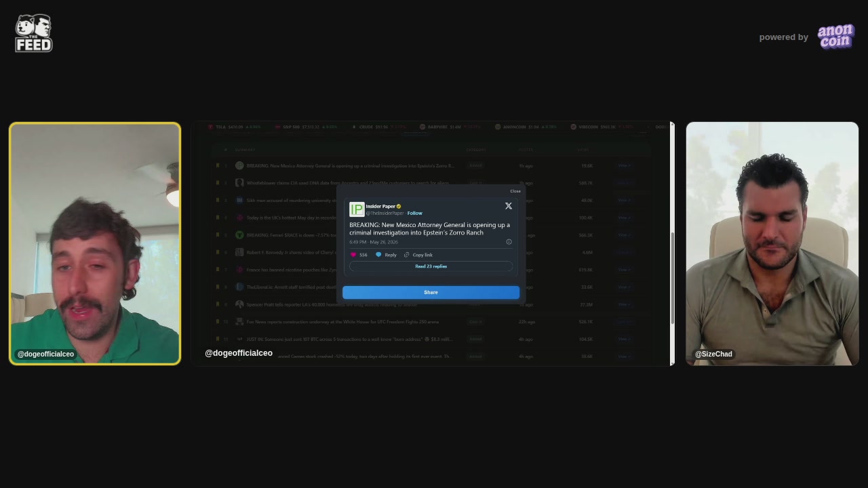Click the 'powered by' label
868x488 pixels.
pyautogui.click(x=783, y=37)
